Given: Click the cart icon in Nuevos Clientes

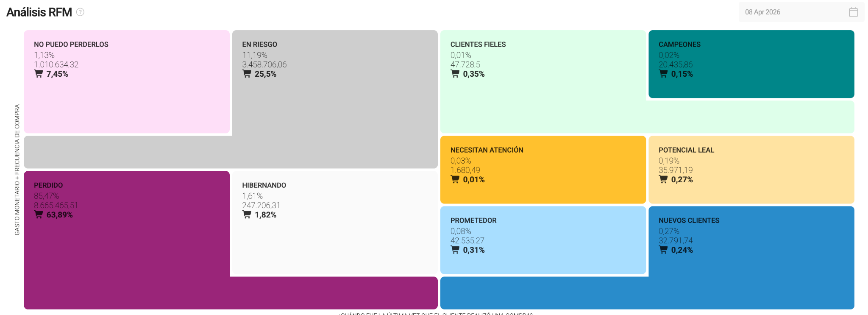Looking at the screenshot, I should (x=664, y=250).
